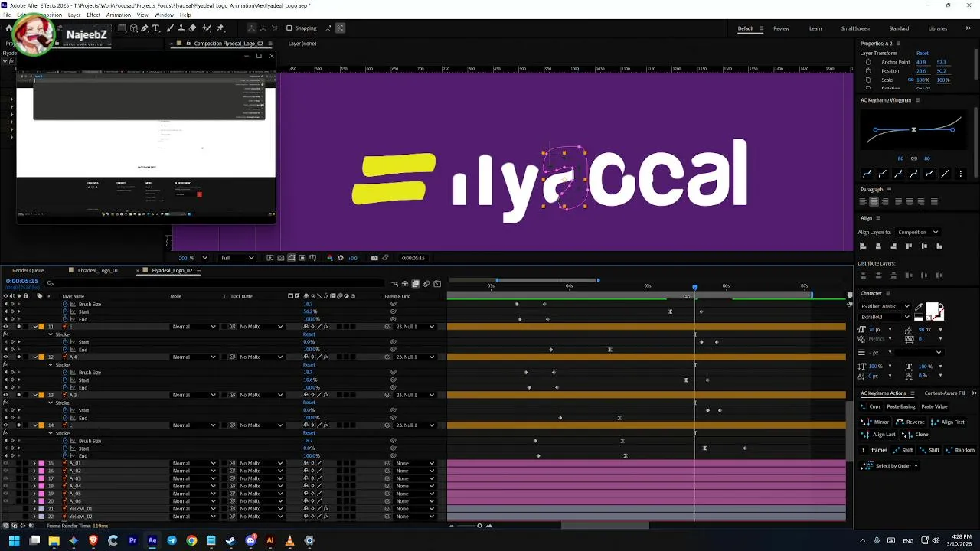Click the Paste Easing button
This screenshot has height=551, width=980.
901,406
